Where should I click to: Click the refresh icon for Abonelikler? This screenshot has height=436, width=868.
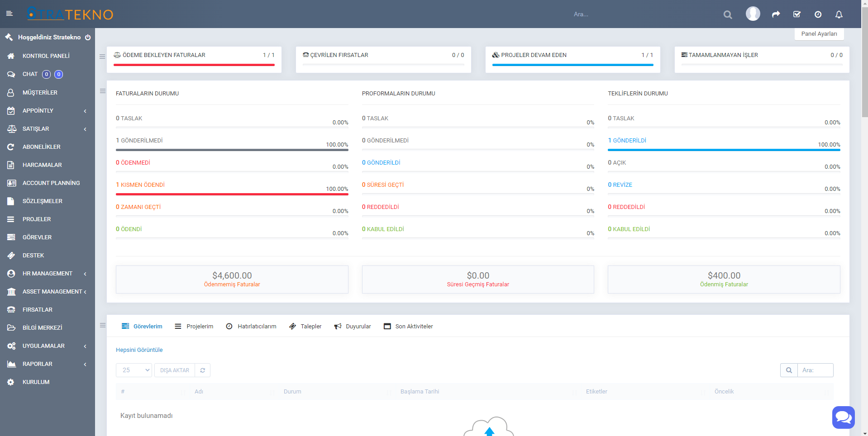coord(11,147)
